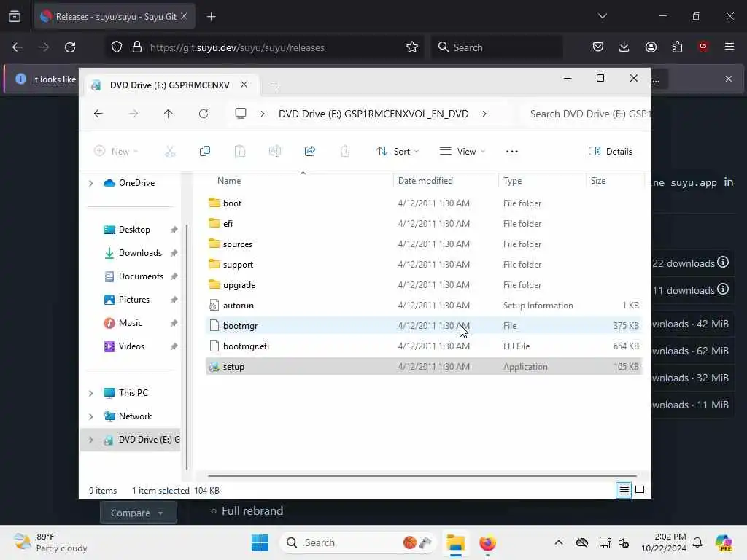
Task: Open the Firefox tab overview icon
Action: (15, 16)
